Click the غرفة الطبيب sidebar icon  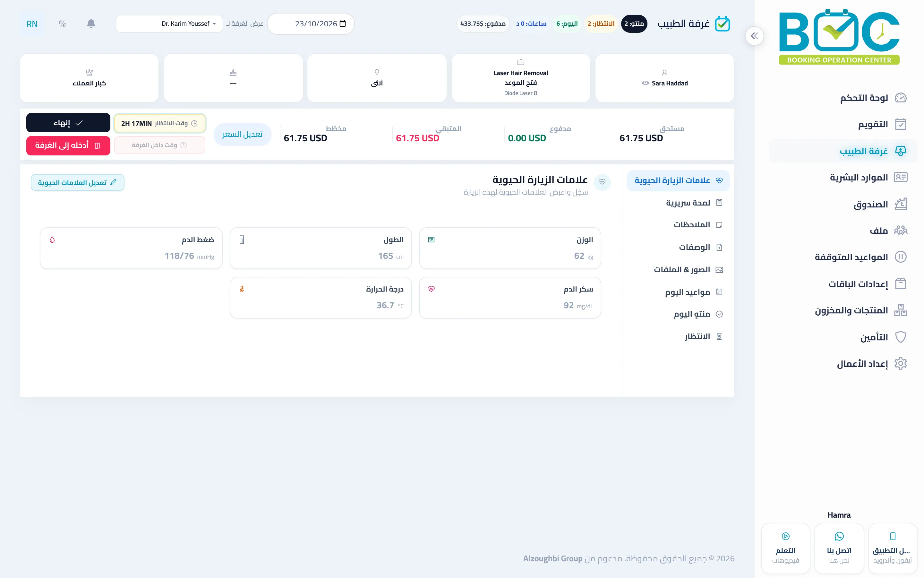point(900,151)
